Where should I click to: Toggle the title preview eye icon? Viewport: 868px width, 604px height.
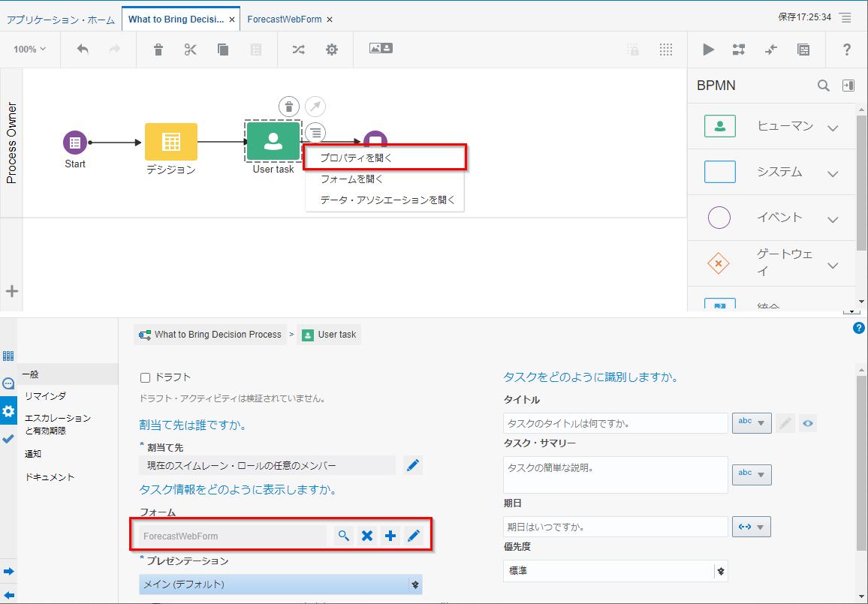(x=807, y=423)
